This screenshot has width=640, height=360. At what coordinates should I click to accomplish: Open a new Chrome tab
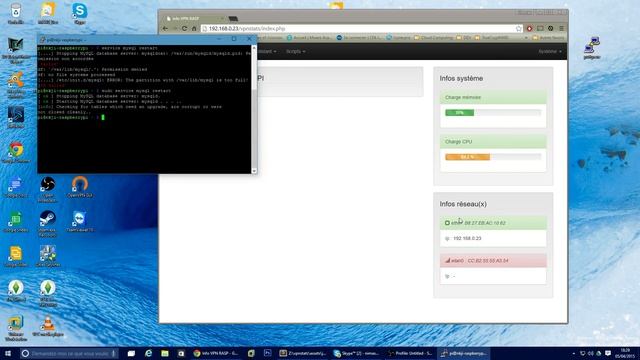tap(233, 19)
